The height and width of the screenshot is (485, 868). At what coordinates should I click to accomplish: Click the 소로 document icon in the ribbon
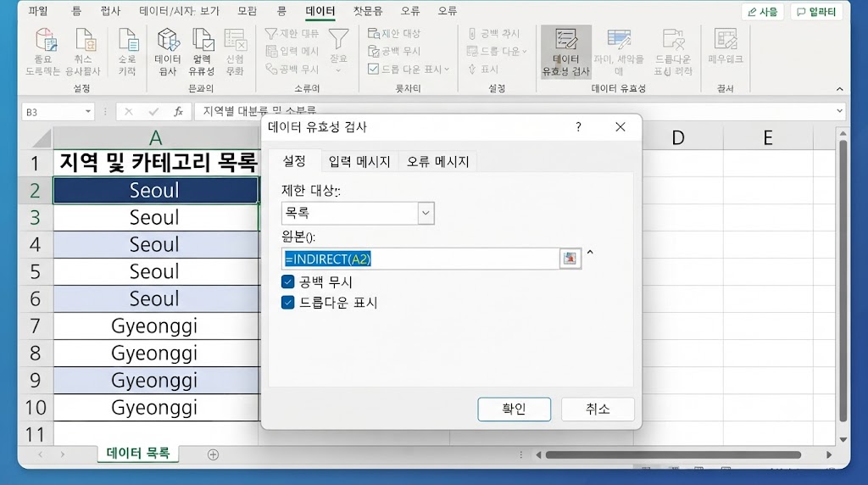pyautogui.click(x=128, y=40)
